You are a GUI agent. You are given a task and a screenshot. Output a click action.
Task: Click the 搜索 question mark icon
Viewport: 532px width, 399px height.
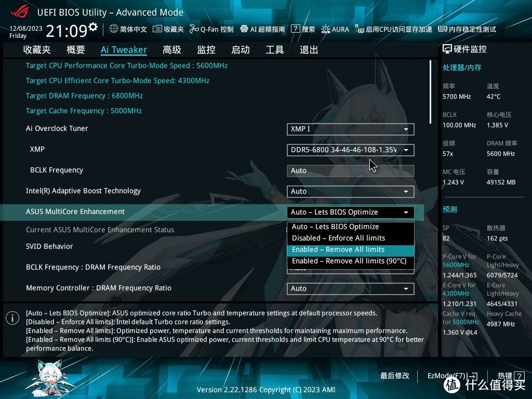pos(296,29)
